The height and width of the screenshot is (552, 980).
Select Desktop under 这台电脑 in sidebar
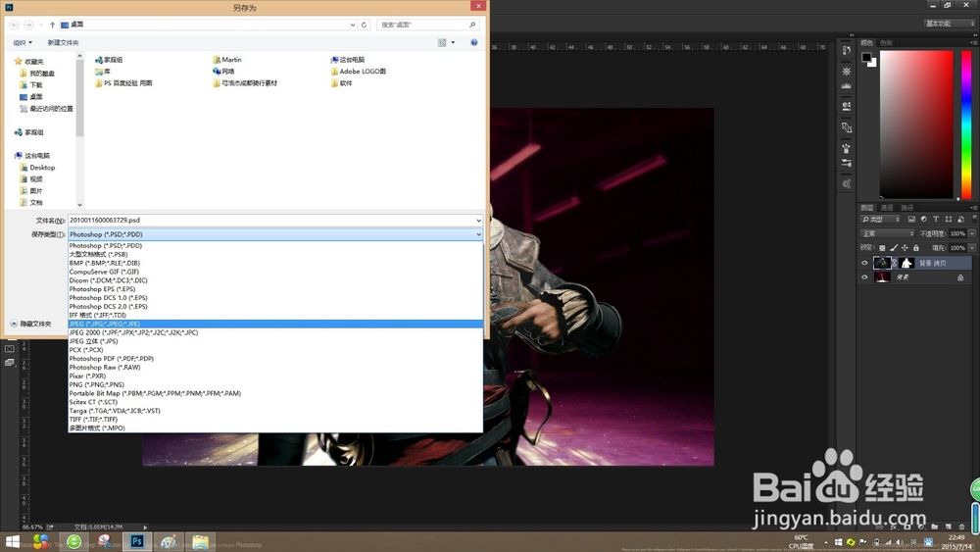tap(37, 168)
